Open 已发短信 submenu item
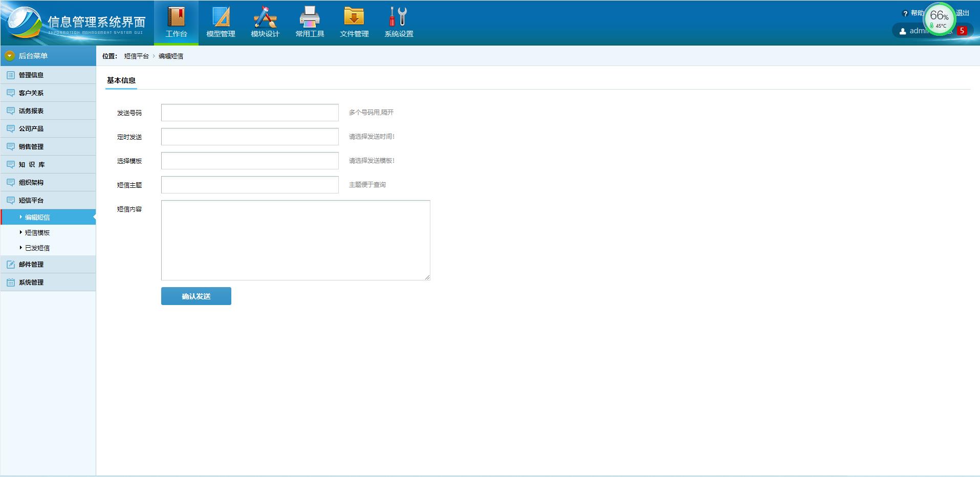980x477 pixels. [37, 248]
